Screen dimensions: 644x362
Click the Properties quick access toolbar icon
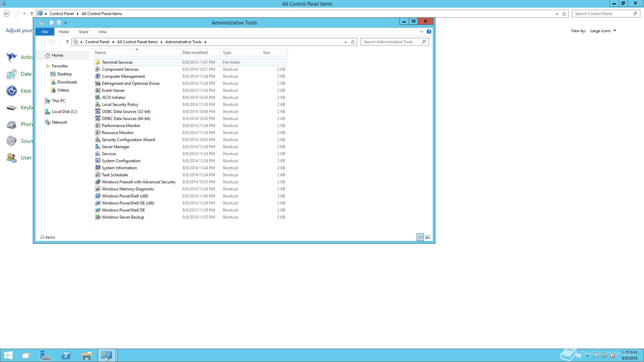(x=52, y=23)
